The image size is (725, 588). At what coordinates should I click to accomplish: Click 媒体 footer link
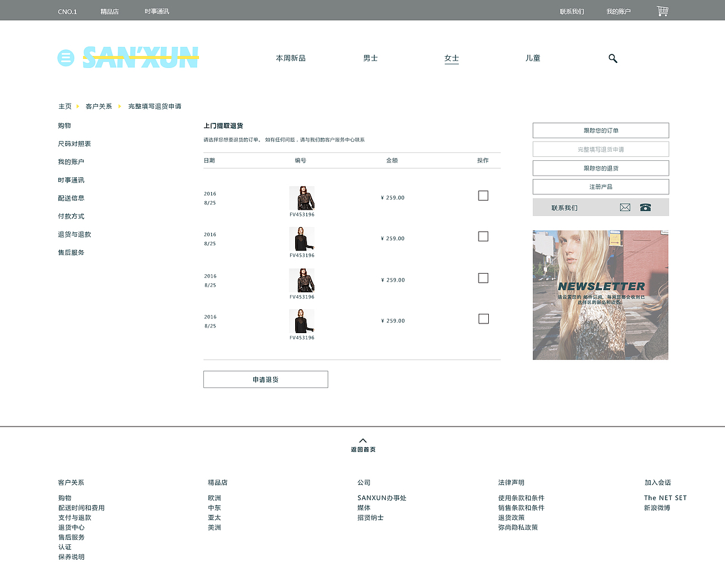click(364, 508)
